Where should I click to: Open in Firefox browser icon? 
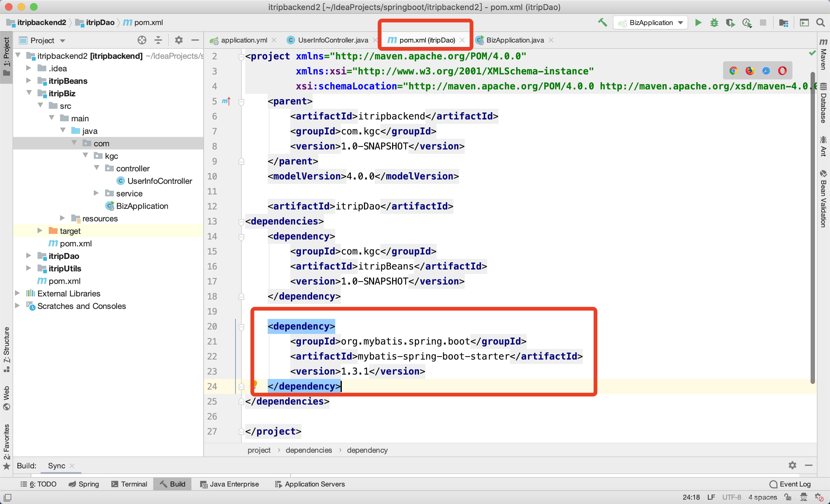tap(750, 71)
